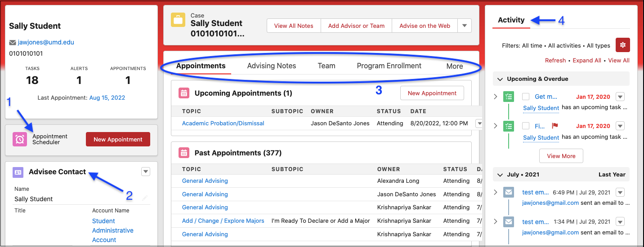This screenshot has width=644, height=247.
Task: Open General Advising appointment owned by Alexandra Long
Action: coord(205,181)
